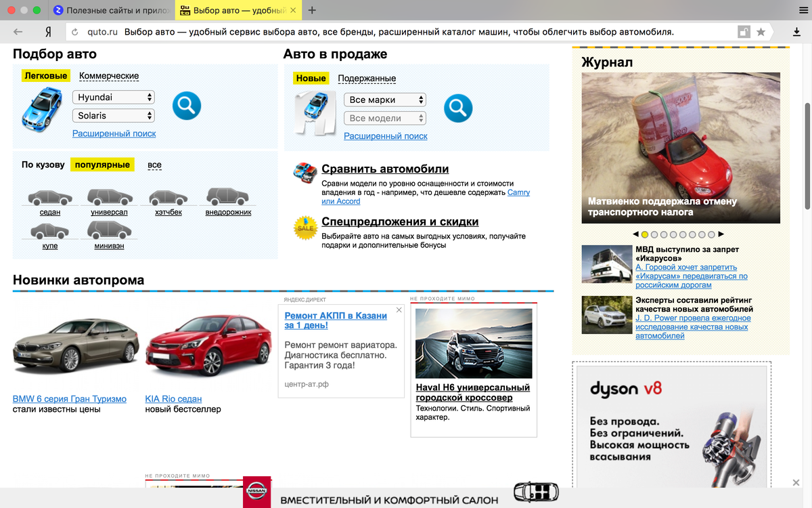The height and width of the screenshot is (508, 812).
Task: Click the Nissan logo in banner
Action: (257, 492)
